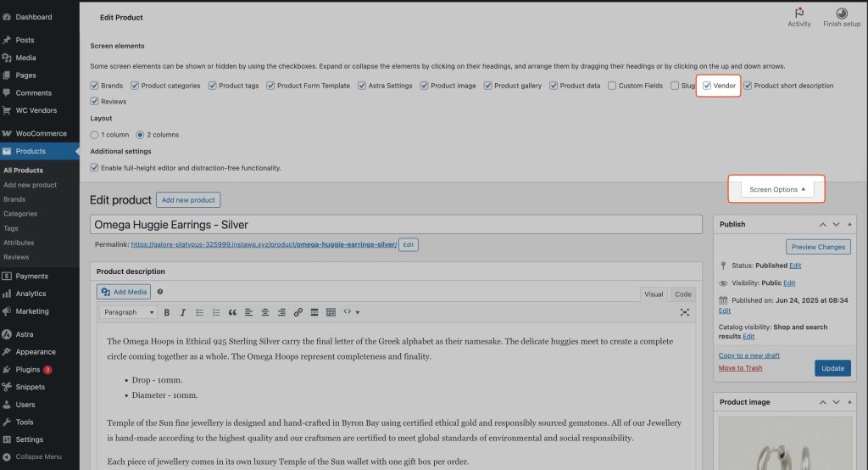
Task: Insert a bulleted list
Action: (x=199, y=312)
